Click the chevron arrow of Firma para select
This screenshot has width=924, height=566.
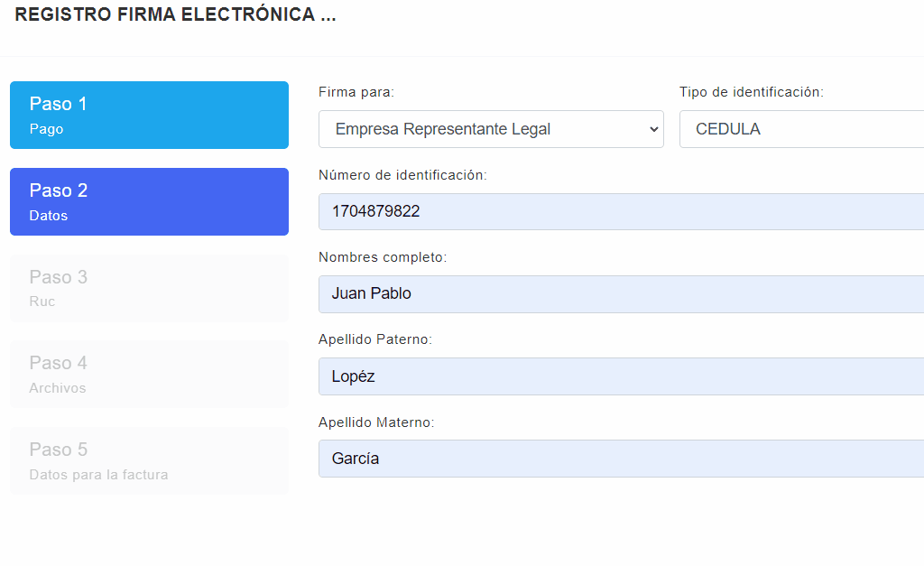pos(654,129)
